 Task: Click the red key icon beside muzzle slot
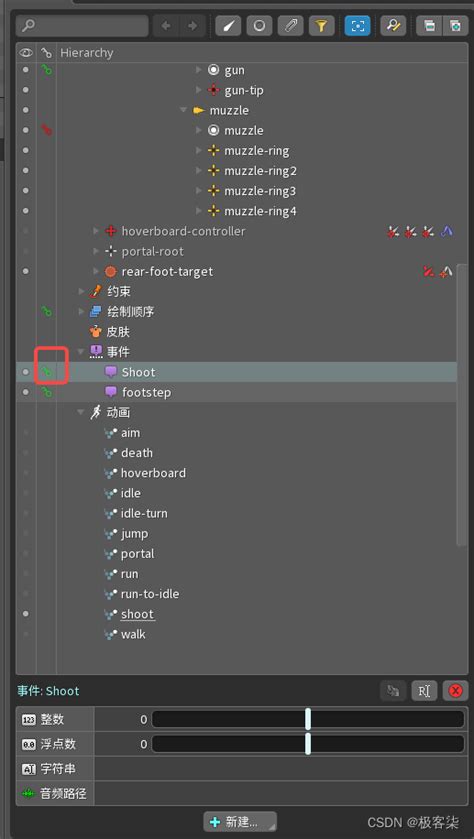(47, 130)
